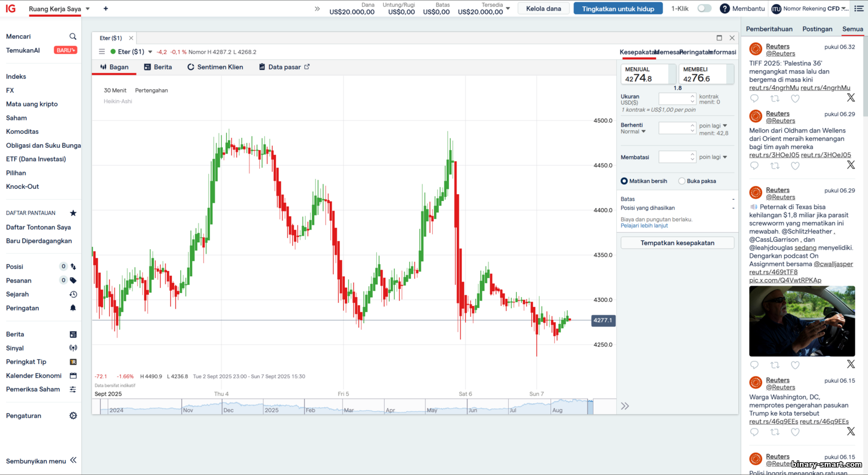
Task: Toggle the 1-Klik switch
Action: [x=704, y=9]
